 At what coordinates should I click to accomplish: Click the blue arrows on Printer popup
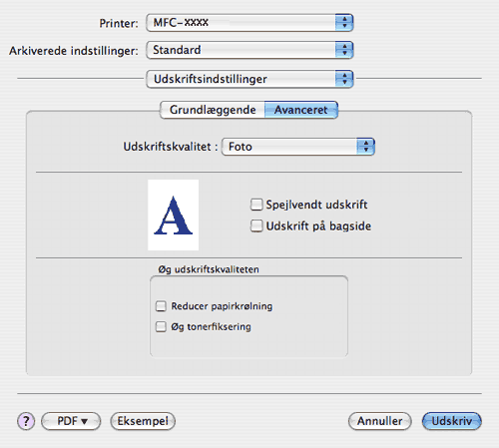pos(344,23)
